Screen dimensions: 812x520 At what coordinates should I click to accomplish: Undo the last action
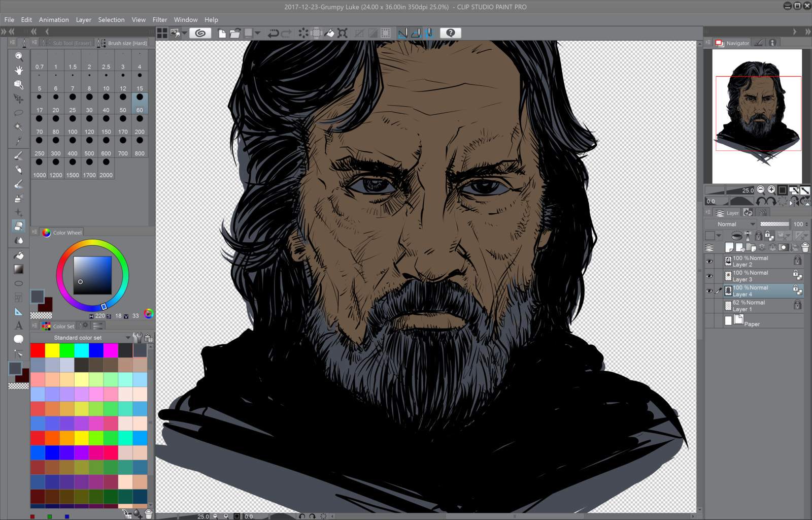(x=273, y=33)
